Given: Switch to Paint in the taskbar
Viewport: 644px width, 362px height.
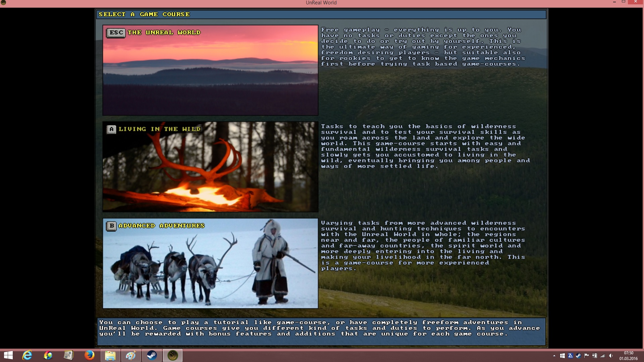Looking at the screenshot, I should point(131,355).
